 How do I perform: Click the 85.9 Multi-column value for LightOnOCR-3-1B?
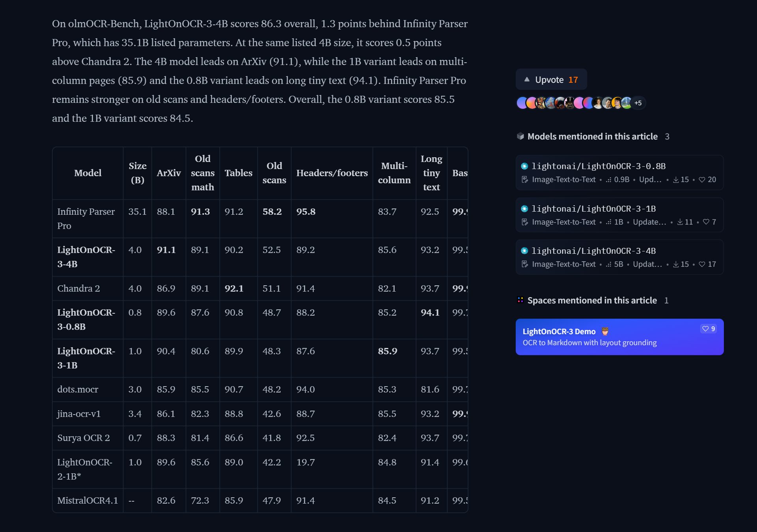tap(388, 351)
